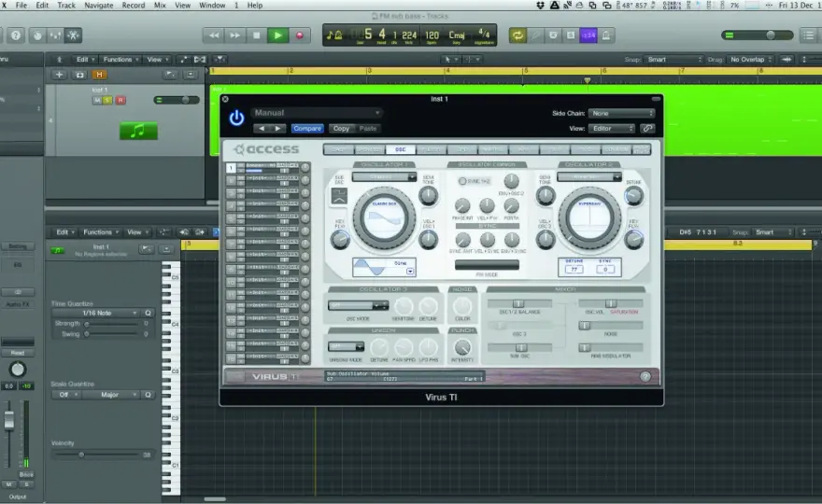The image size is (822, 504).
Task: Click Oscillator 2 Detune value field
Action: pyautogui.click(x=574, y=270)
